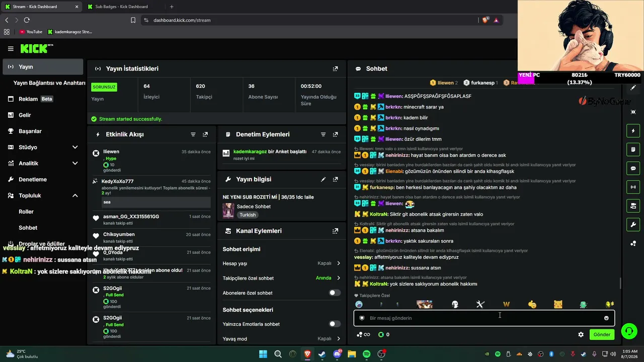
Task: Click the edit layout pencil in right sidebar
Action: pyautogui.click(x=633, y=87)
